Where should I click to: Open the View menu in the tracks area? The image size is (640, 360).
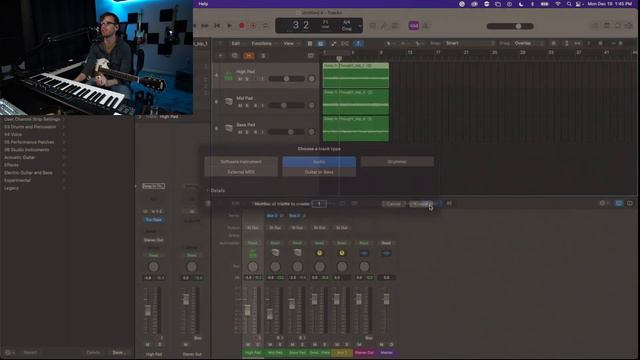click(289, 43)
